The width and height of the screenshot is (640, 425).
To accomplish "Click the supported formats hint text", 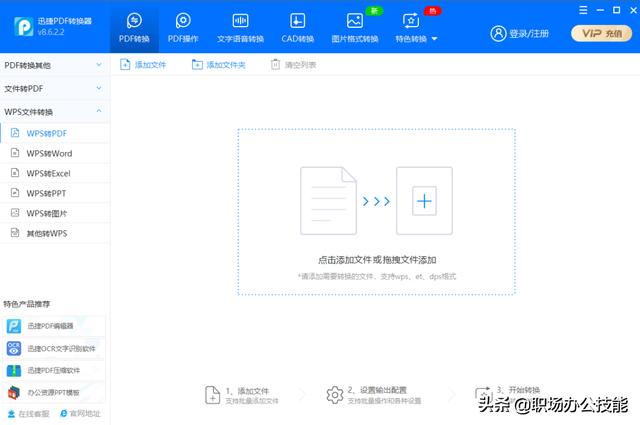I will (377, 276).
